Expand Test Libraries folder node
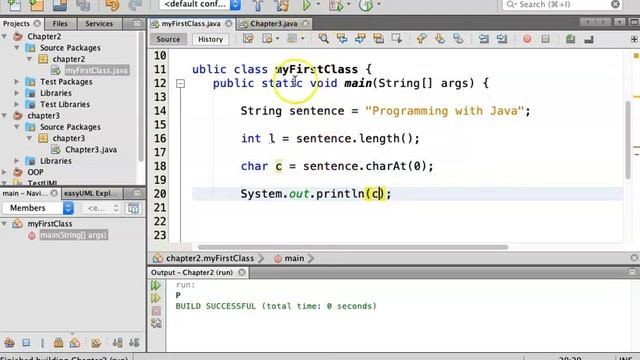Image resolution: width=640 pixels, height=360 pixels. tap(17, 104)
